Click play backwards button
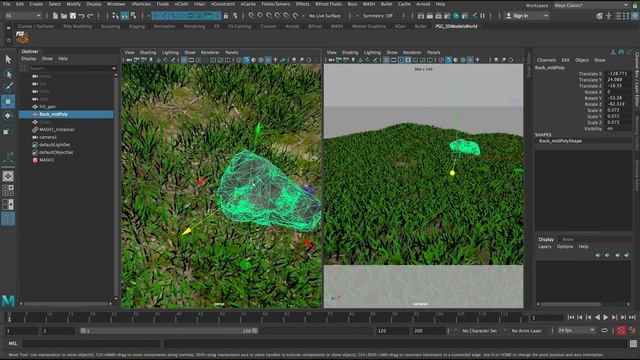 [x=597, y=317]
